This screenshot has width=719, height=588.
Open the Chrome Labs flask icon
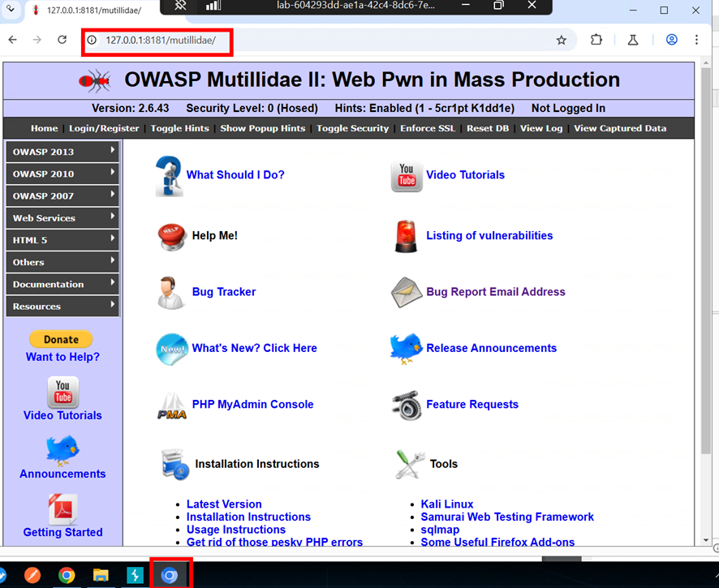click(633, 40)
